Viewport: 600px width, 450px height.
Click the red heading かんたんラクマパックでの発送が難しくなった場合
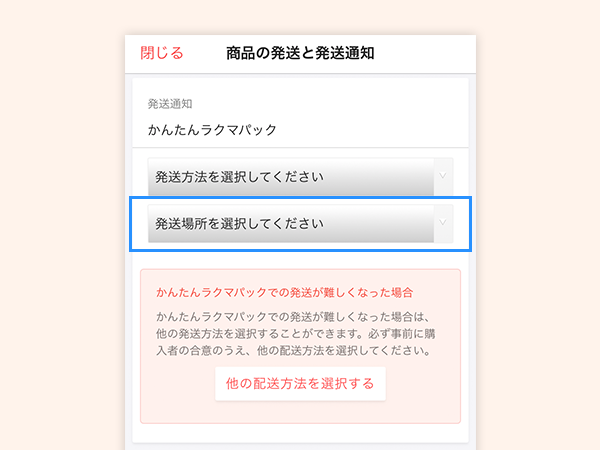tap(285, 293)
